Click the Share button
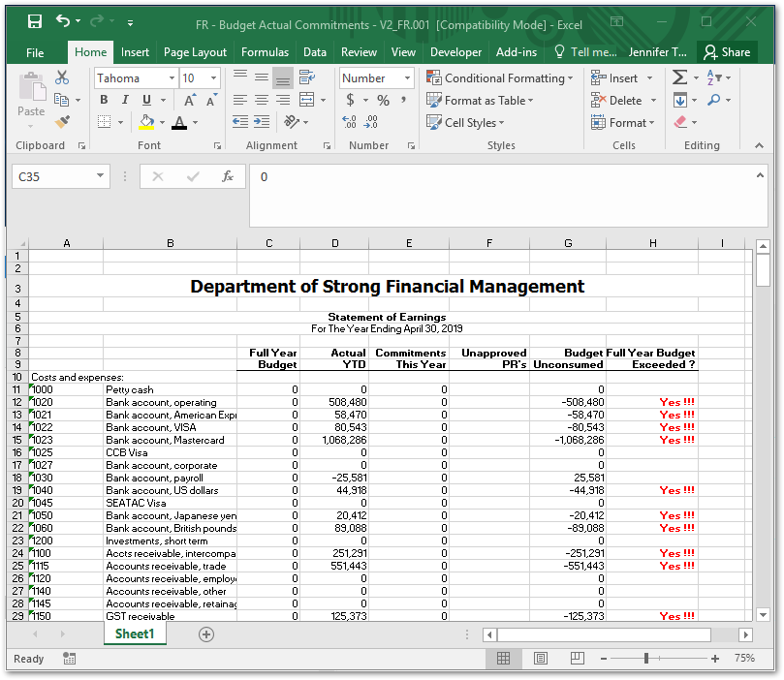This screenshot has width=784, height=680. coord(727,52)
